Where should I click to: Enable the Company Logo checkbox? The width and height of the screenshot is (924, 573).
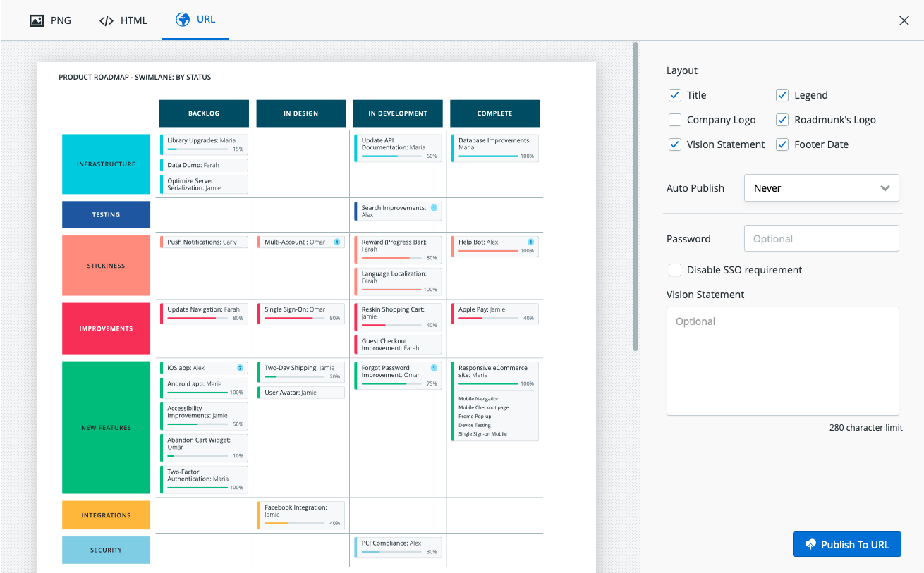coord(674,119)
